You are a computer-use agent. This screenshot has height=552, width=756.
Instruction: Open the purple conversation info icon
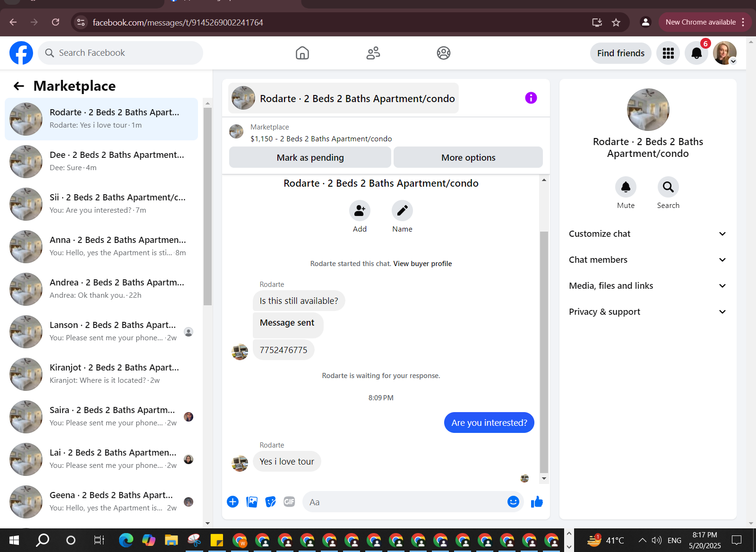tap(531, 98)
